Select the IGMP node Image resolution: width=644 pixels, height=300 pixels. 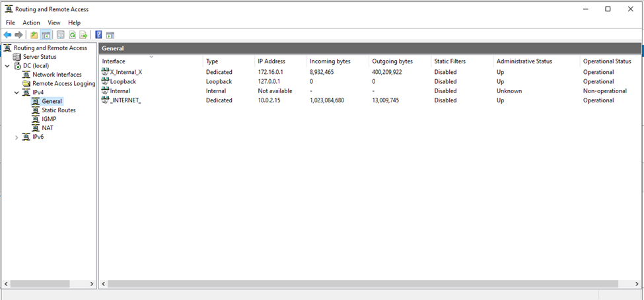pyautogui.click(x=49, y=119)
